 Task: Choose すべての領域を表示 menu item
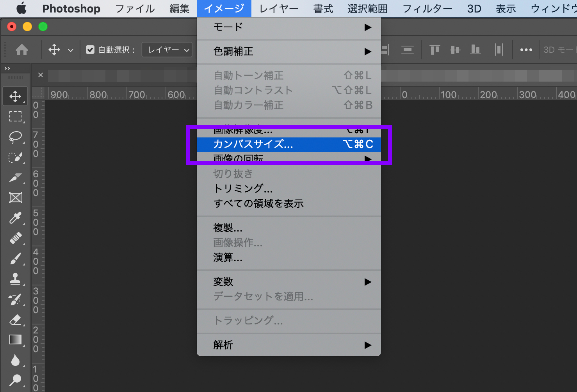pyautogui.click(x=289, y=203)
